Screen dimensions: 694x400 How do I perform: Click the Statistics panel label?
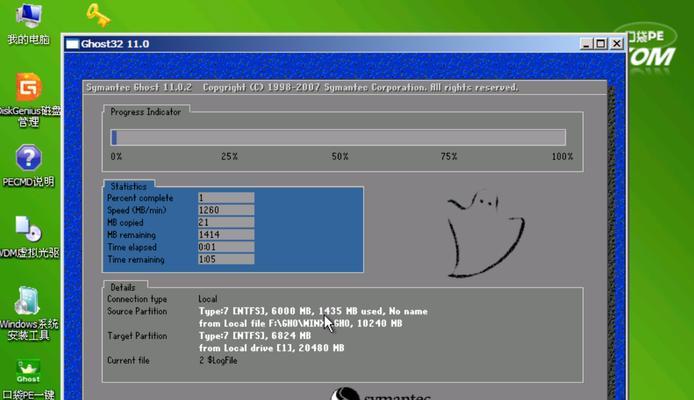point(128,186)
